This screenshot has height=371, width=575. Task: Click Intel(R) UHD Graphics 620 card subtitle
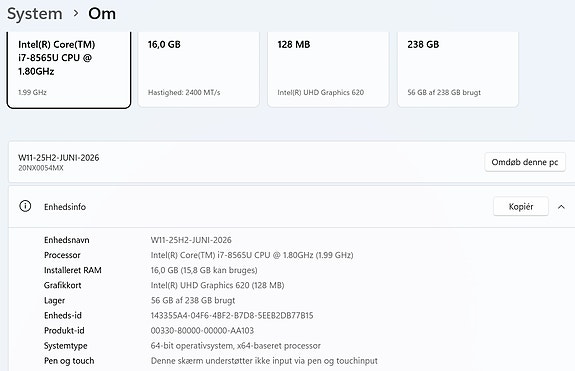point(321,92)
